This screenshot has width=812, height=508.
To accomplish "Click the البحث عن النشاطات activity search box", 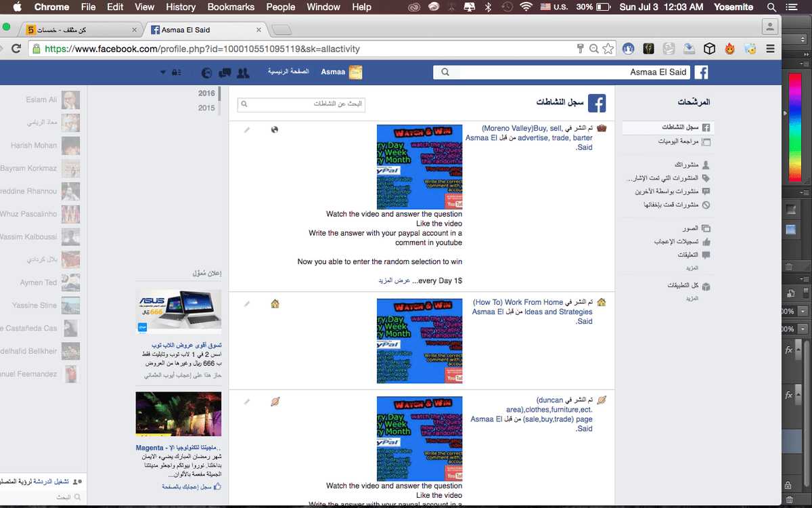I will click(x=301, y=104).
